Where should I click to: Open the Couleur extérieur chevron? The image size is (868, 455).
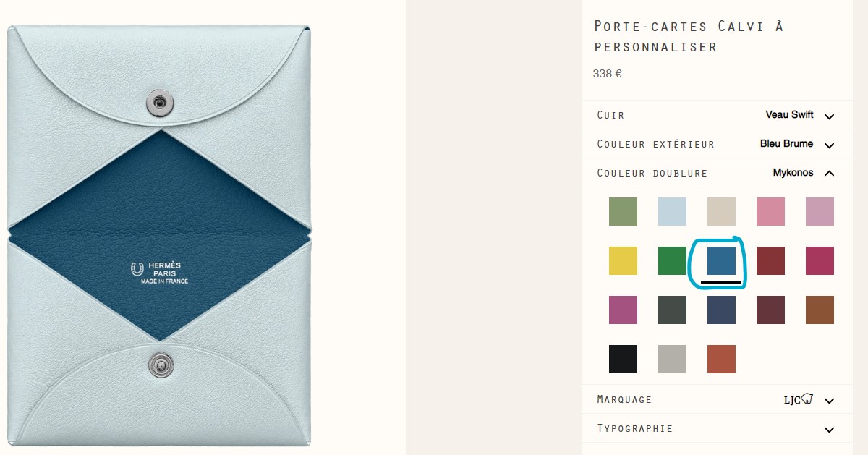tap(829, 145)
